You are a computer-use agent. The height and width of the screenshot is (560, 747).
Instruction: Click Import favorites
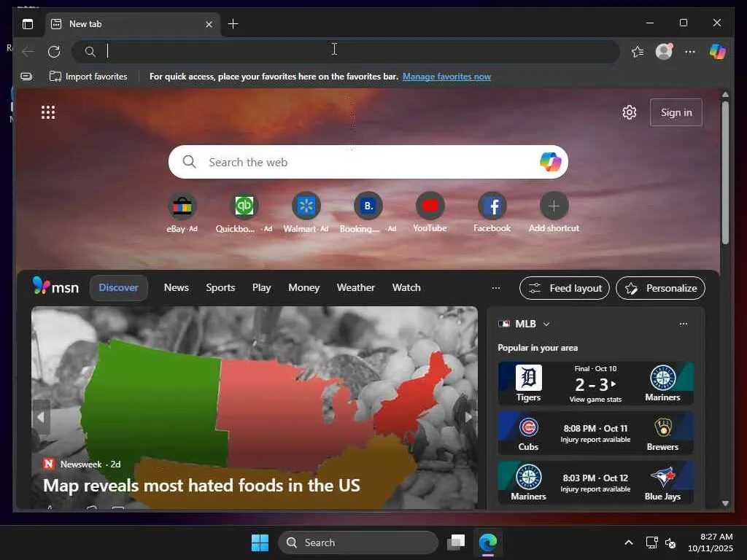click(x=88, y=76)
